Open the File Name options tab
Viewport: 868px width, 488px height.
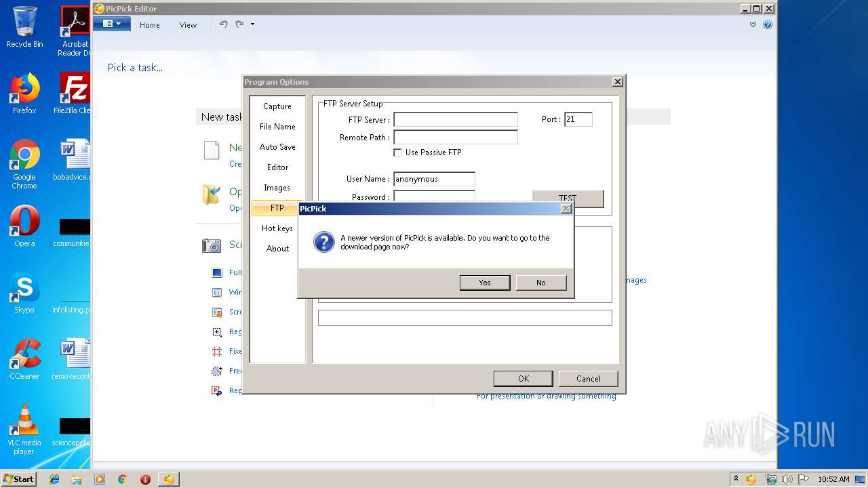point(277,127)
